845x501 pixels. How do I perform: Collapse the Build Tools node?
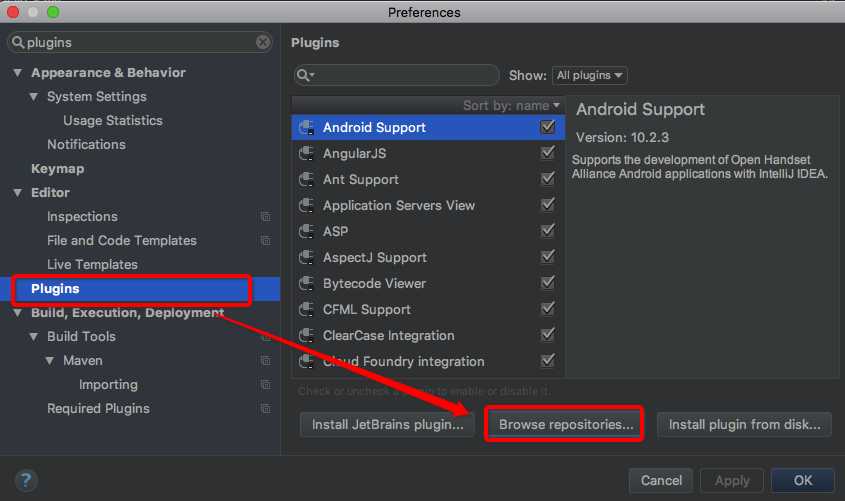coord(33,337)
